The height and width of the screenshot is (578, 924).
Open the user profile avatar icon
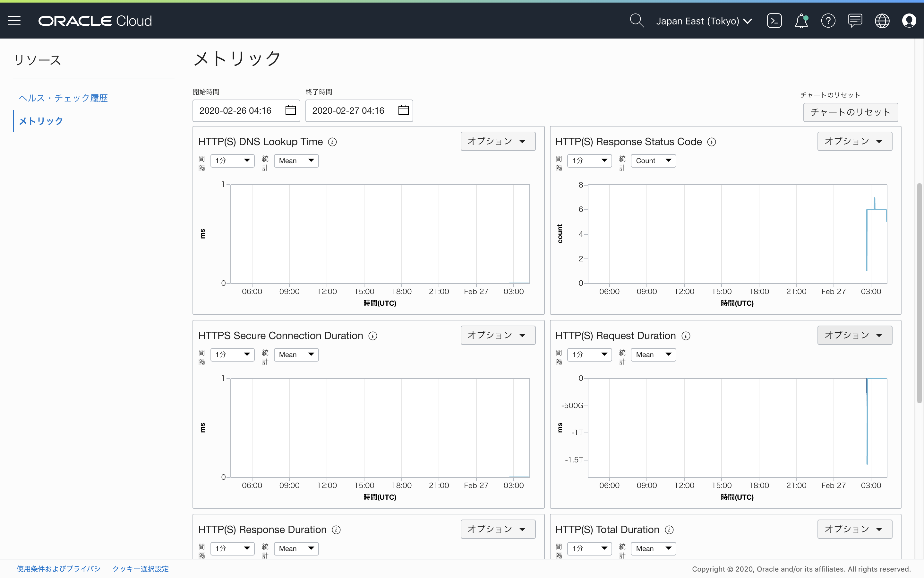(909, 21)
